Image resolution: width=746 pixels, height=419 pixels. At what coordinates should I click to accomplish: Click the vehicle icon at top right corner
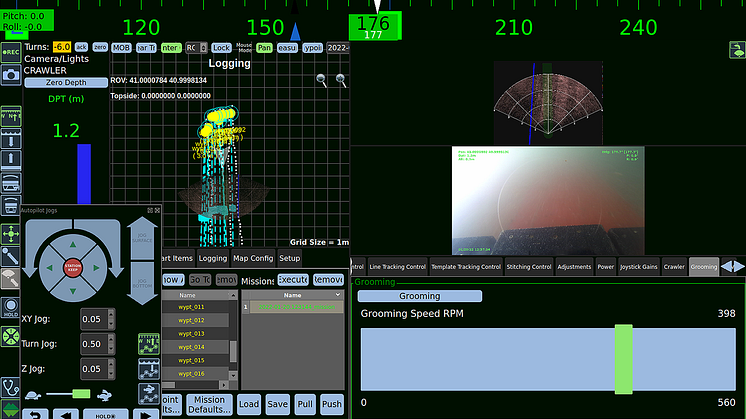[736, 50]
